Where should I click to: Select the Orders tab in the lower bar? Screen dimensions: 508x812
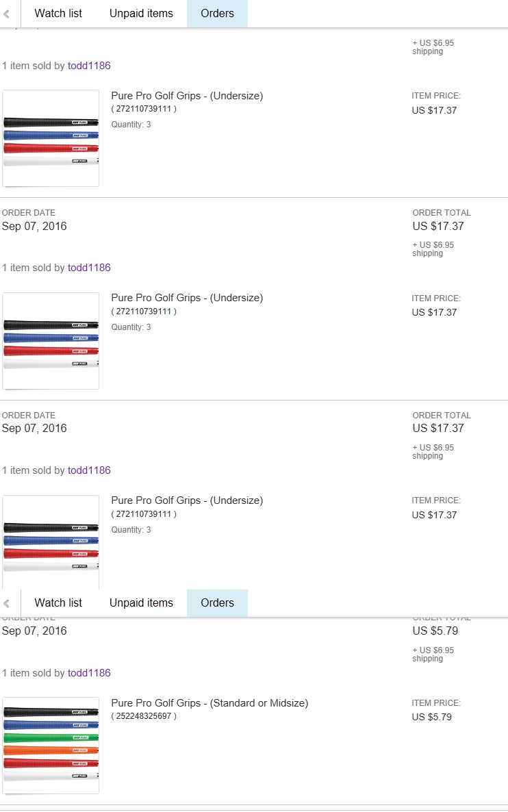pos(217,603)
